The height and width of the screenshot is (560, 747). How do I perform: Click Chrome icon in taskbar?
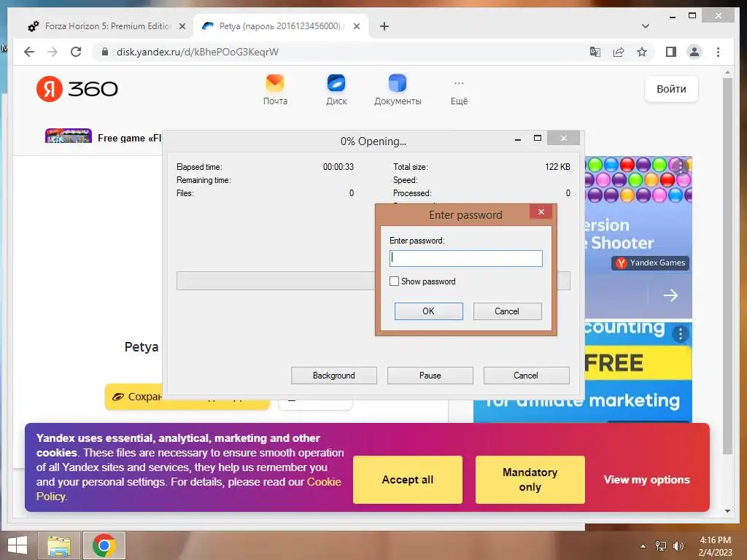coord(104,545)
